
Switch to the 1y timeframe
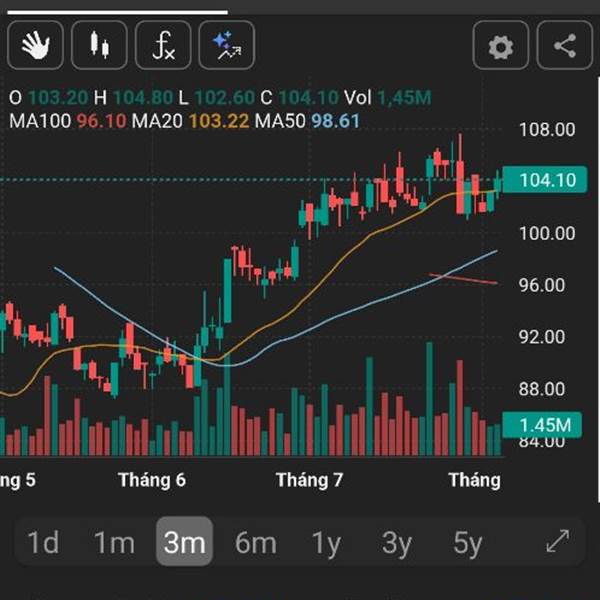326,542
